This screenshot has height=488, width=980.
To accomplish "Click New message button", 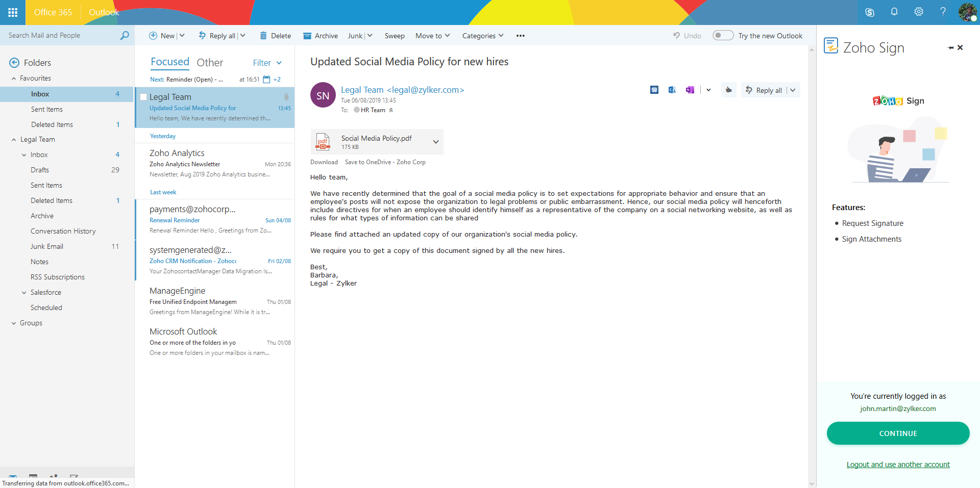I will pos(162,36).
